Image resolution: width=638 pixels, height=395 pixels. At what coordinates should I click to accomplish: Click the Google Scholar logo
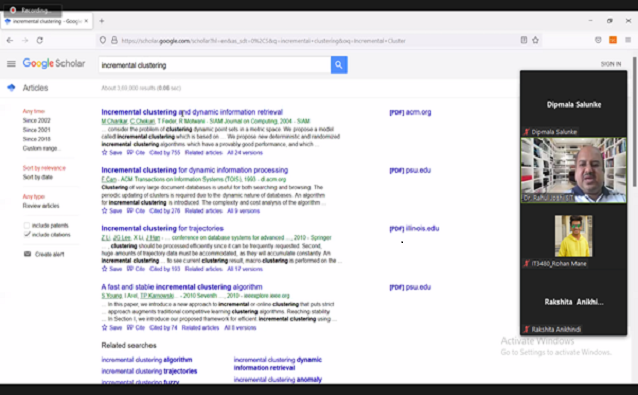point(54,63)
